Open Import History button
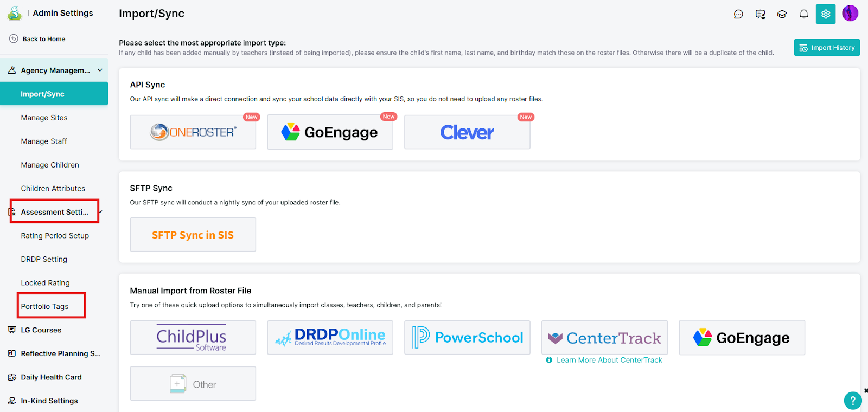Screen dimensions: 868x412 click(x=827, y=48)
